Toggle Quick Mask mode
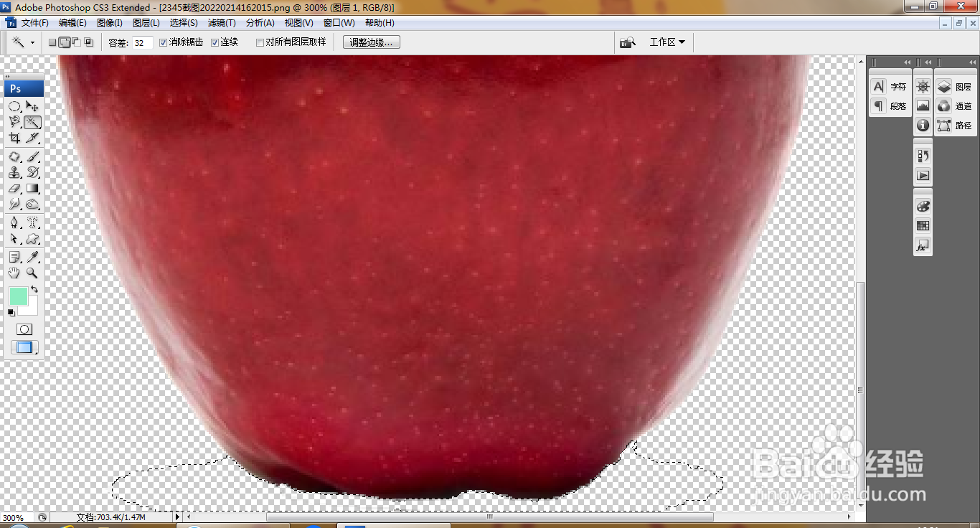Viewport: 980px width, 528px height. click(x=24, y=329)
